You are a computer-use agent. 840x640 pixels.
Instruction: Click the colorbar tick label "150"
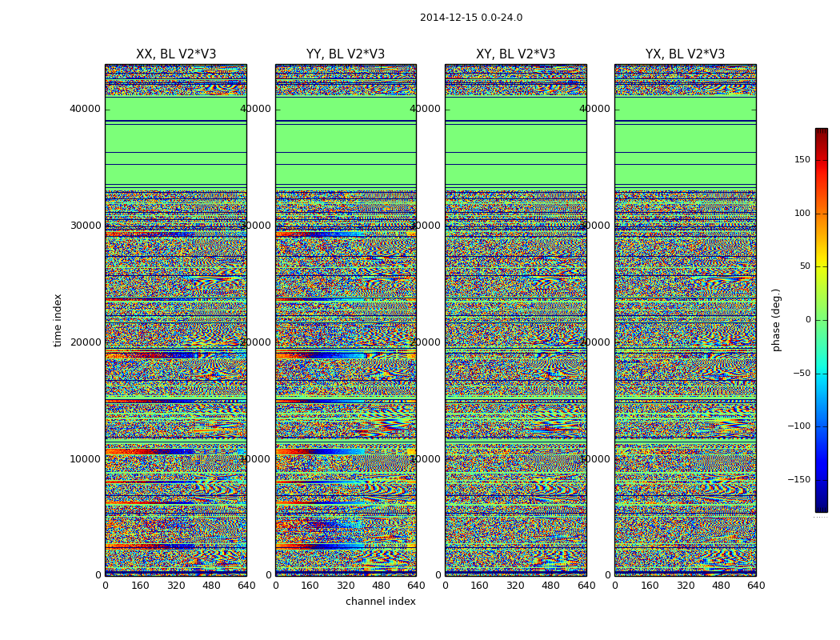(802, 160)
